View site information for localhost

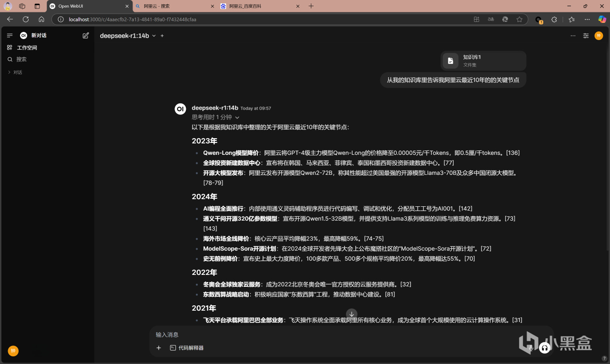pyautogui.click(x=61, y=20)
